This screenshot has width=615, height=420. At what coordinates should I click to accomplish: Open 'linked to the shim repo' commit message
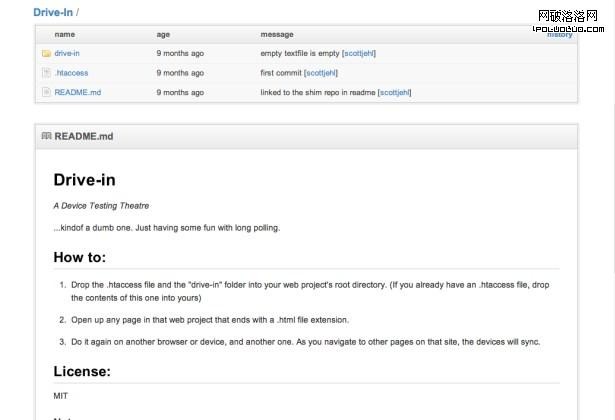pos(318,92)
